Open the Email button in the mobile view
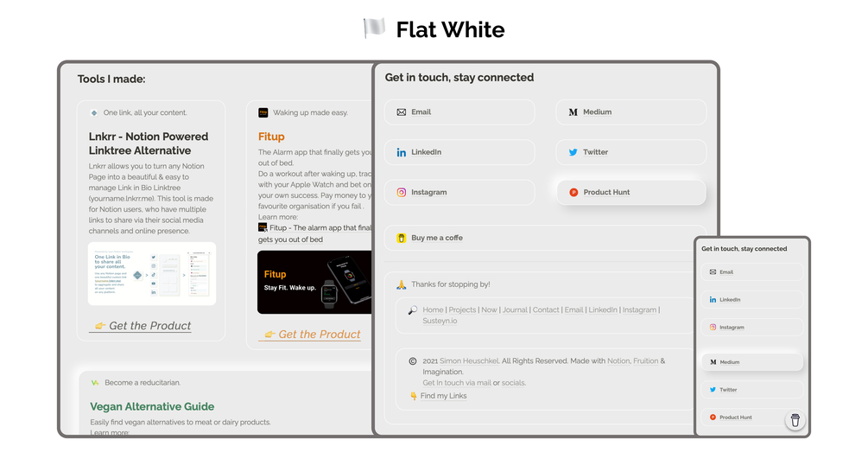Image resolution: width=868 pixels, height=459 pixels. [751, 272]
